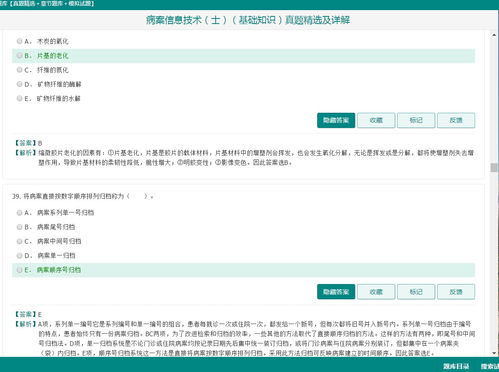The height and width of the screenshot is (372, 499).
Task: Click 反馈 for the 片基的老化 question
Action: point(456,120)
